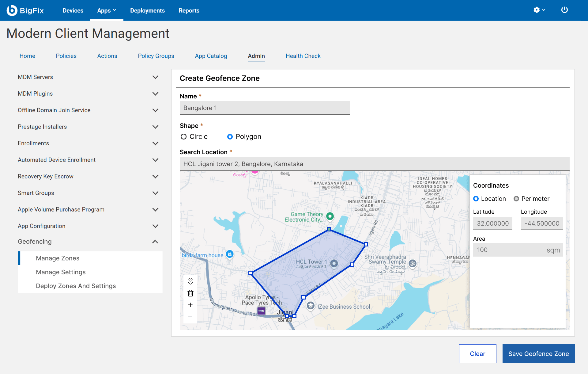
Task: Click Save Geofence Zone button
Action: 539,354
